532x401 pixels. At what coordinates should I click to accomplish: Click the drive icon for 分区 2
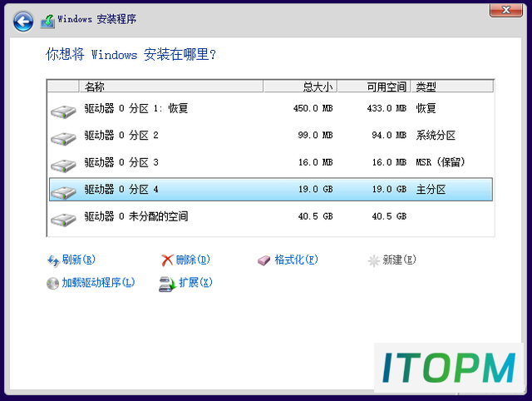tap(63, 138)
